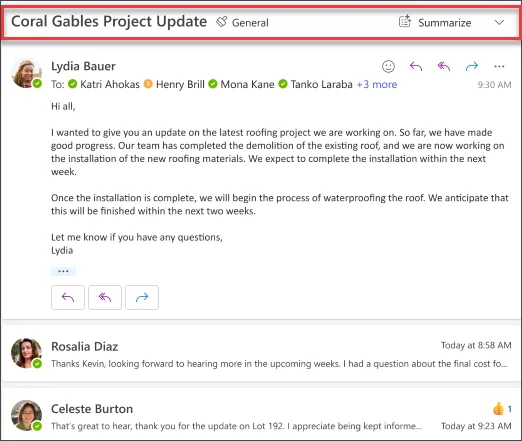Image resolution: width=522 pixels, height=441 pixels.
Task: Click Rosalia Diaz's profile photo
Action: [x=27, y=353]
